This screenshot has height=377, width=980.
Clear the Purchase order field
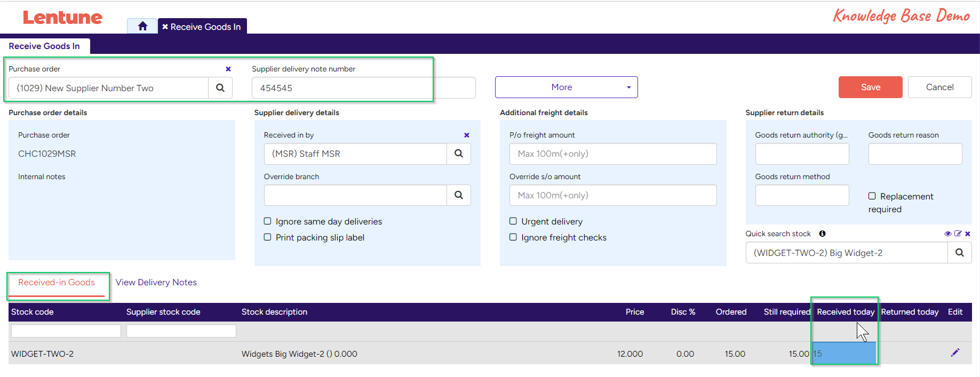coord(228,69)
